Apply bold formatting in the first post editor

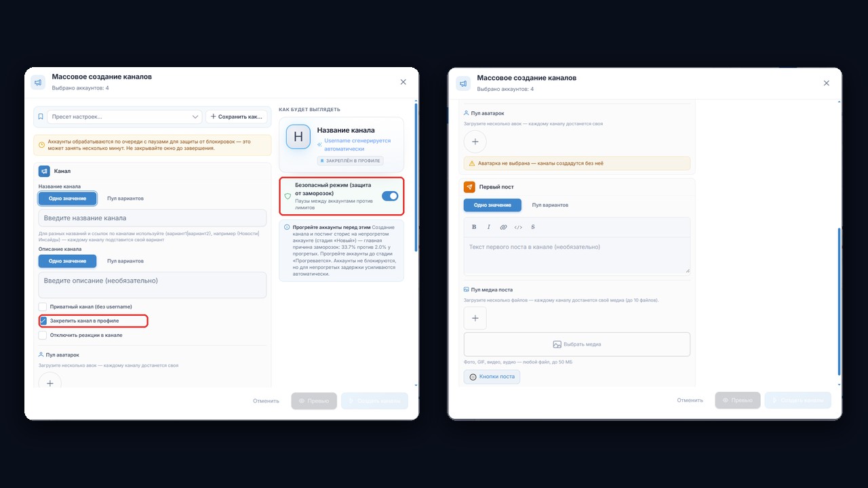[474, 227]
